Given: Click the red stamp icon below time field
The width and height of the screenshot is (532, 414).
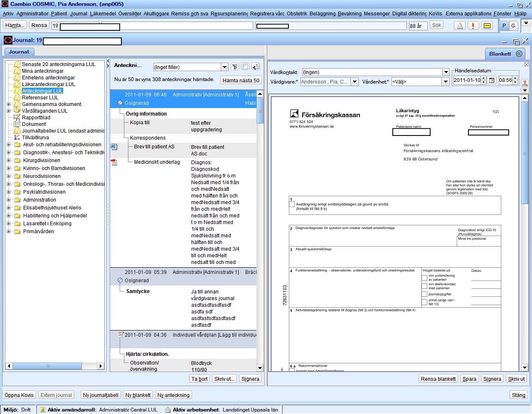Looking at the screenshot, I should click(525, 82).
